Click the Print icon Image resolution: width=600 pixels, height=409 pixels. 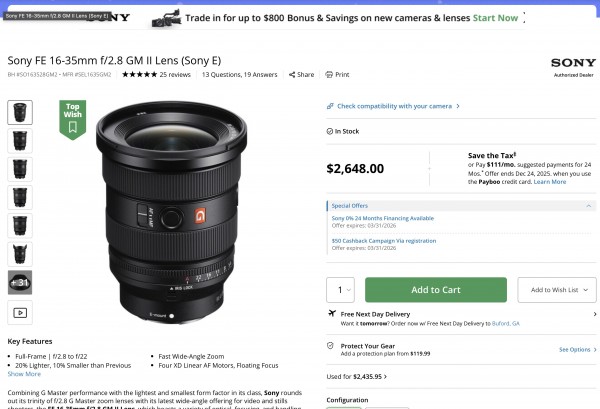330,74
